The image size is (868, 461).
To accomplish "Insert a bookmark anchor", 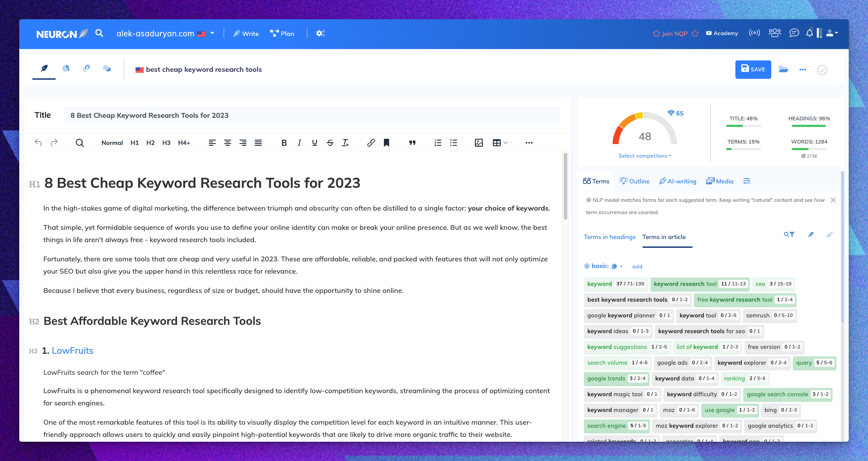I will [387, 143].
